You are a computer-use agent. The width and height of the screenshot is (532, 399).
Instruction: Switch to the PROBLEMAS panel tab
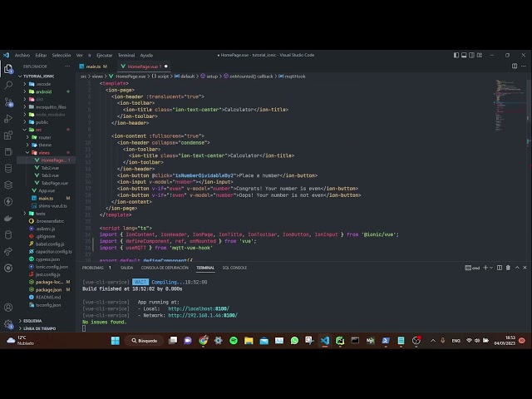(92, 268)
